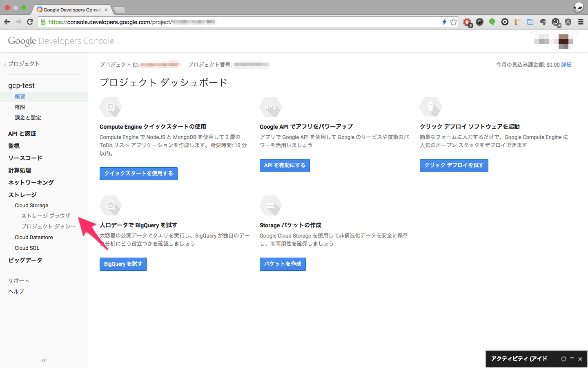Viewport: 588px width, 368px height.
Task: Close the Google Developers Console browser tab
Action: click(x=106, y=9)
